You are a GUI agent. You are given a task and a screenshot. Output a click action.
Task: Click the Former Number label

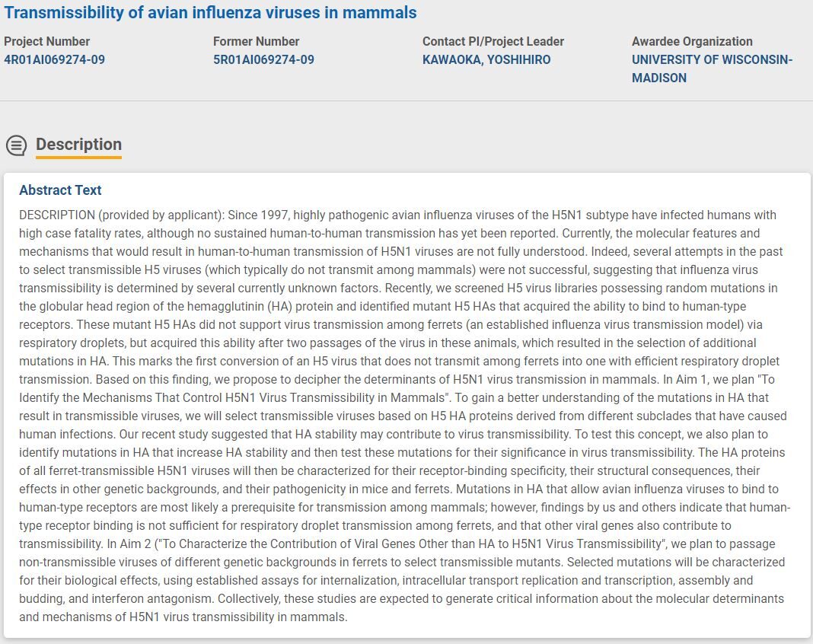(256, 41)
